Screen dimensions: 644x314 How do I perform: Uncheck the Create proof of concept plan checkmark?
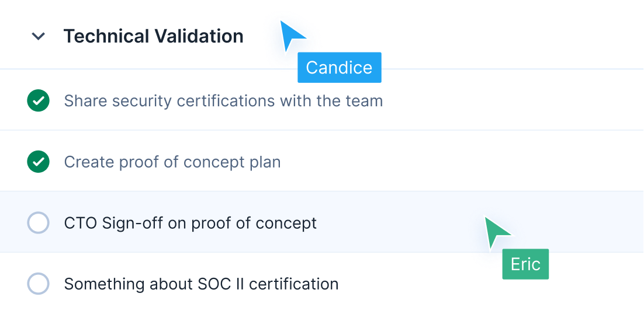click(x=38, y=162)
